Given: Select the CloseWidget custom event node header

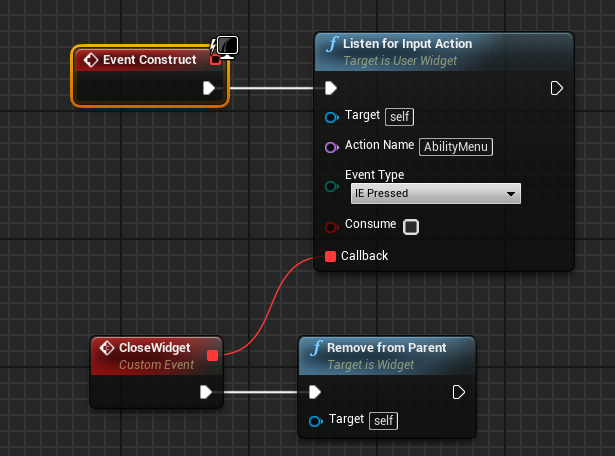Looking at the screenshot, I should [x=150, y=355].
